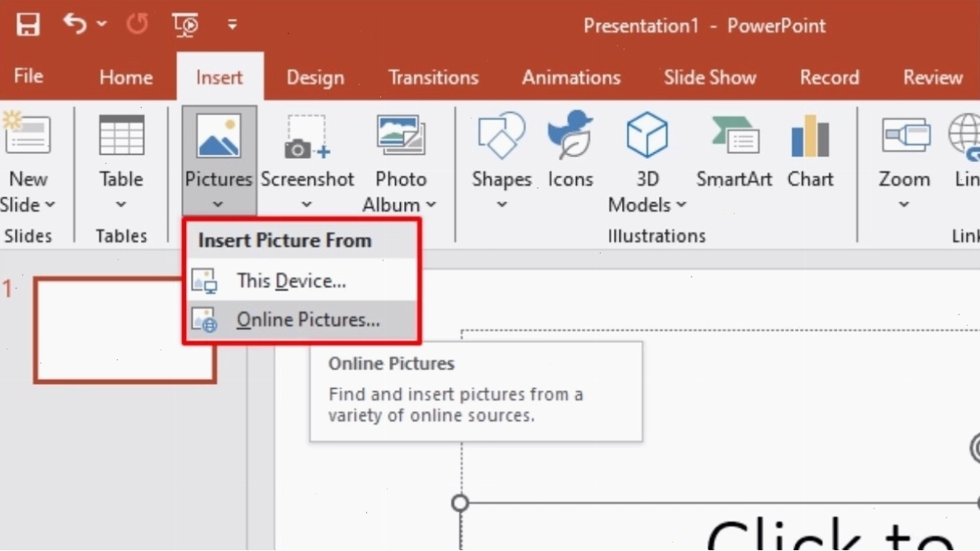980x551 pixels.
Task: Click the Screenshot camera icon
Action: (306, 136)
